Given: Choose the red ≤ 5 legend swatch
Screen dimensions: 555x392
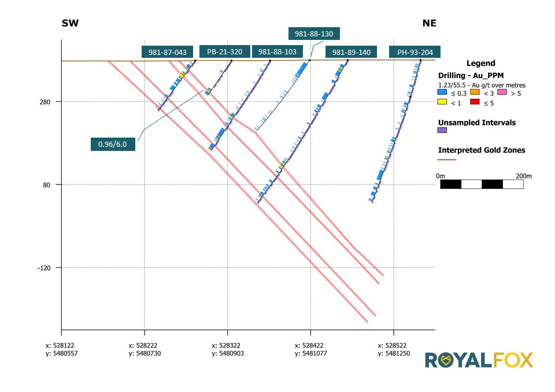Looking at the screenshot, I should click(x=474, y=103).
